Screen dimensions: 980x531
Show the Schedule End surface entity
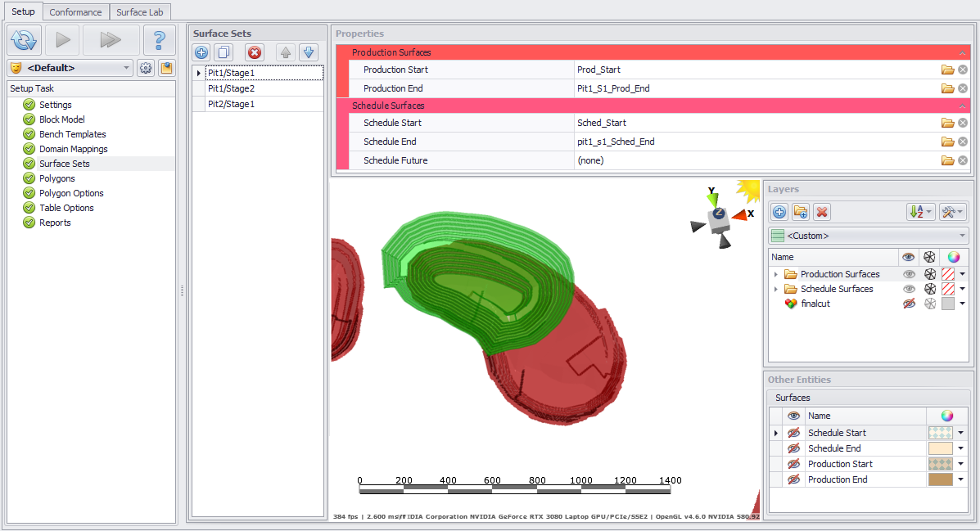pos(794,448)
